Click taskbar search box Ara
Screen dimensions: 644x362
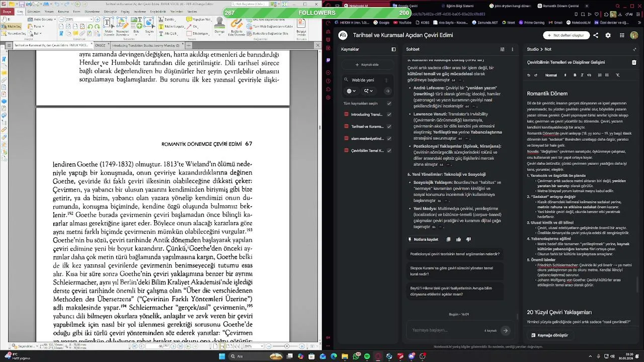tap(256, 356)
